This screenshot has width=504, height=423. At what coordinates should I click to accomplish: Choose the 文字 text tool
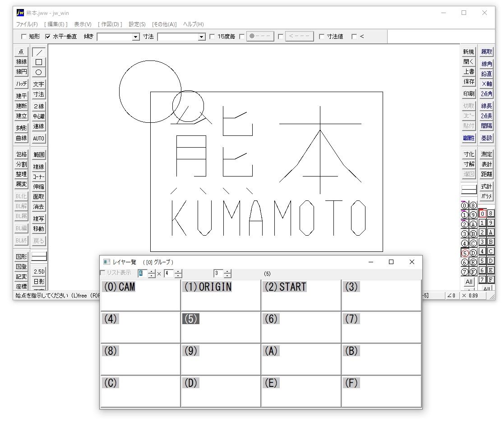coord(39,84)
